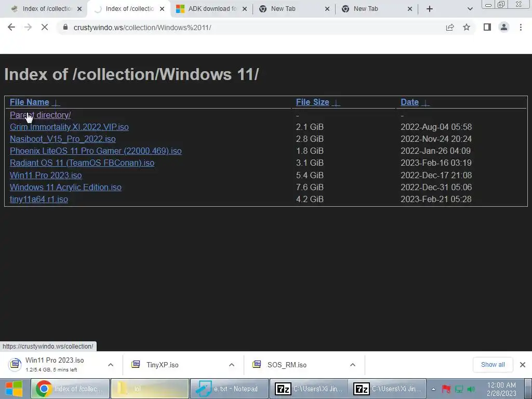
Task: Download Nasiboot_V15_Pro_2022.iso
Action: click(63, 139)
